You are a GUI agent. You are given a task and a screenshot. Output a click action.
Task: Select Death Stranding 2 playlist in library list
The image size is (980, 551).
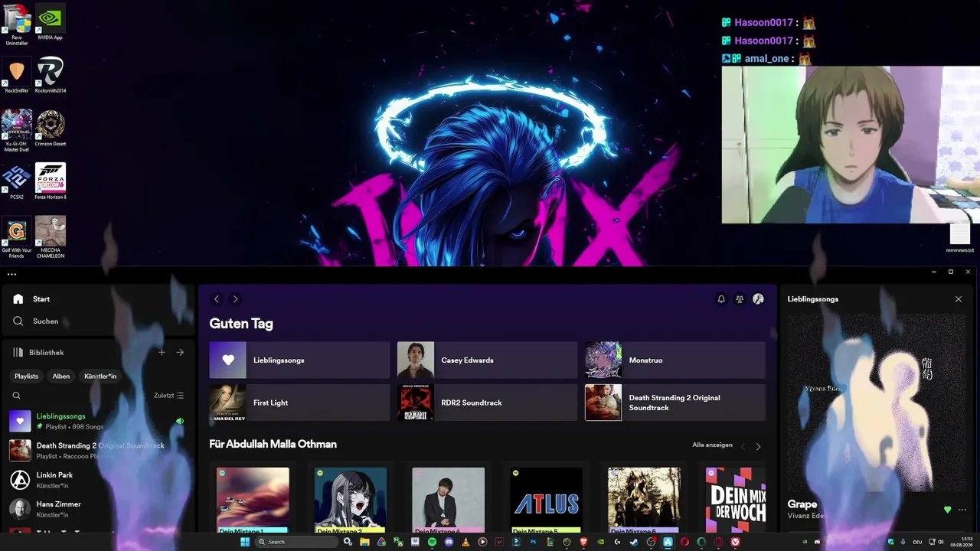pyautogui.click(x=97, y=451)
